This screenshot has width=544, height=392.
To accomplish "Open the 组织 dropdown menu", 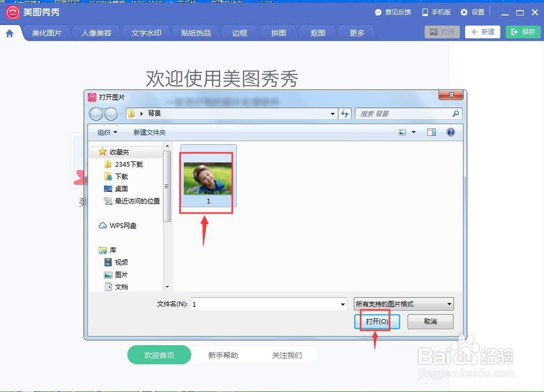I will click(107, 133).
